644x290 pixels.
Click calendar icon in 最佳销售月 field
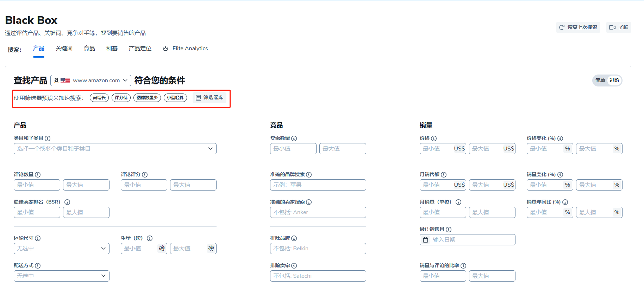point(426,240)
